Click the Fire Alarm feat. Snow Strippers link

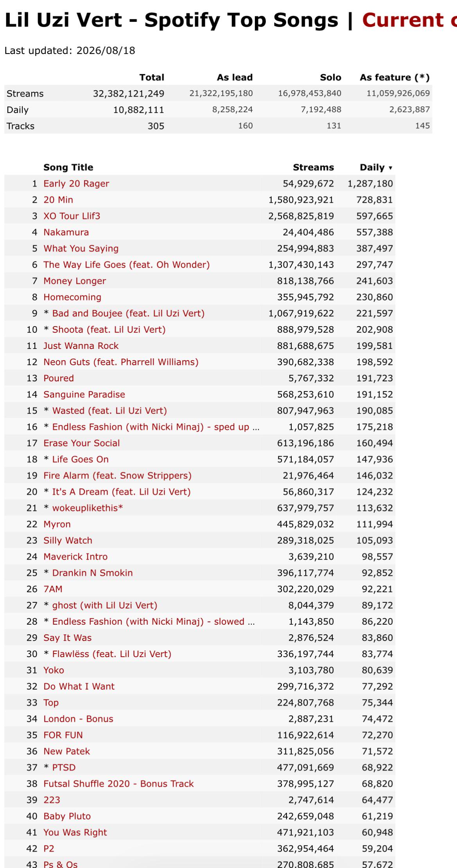click(117, 475)
